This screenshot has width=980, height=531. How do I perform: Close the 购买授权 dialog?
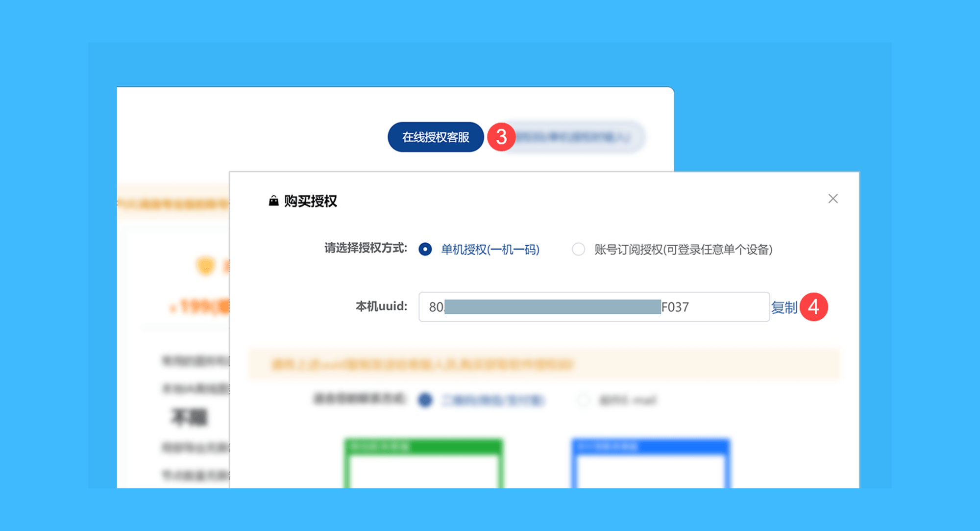pyautogui.click(x=833, y=199)
